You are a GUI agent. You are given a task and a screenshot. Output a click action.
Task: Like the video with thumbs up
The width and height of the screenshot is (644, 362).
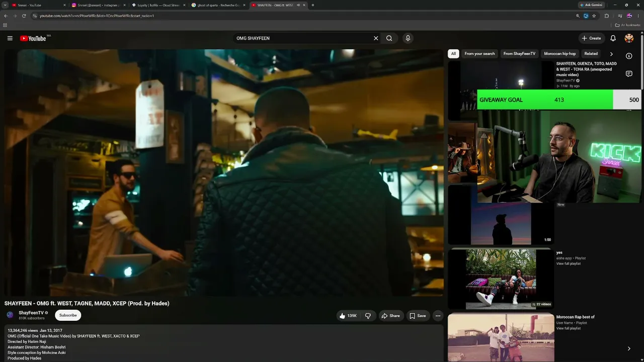pos(348,316)
